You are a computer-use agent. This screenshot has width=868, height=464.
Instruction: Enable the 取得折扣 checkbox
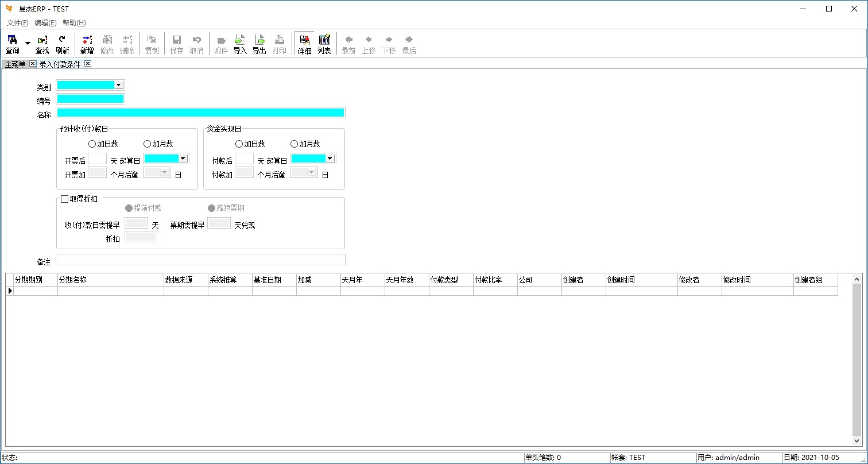point(65,199)
